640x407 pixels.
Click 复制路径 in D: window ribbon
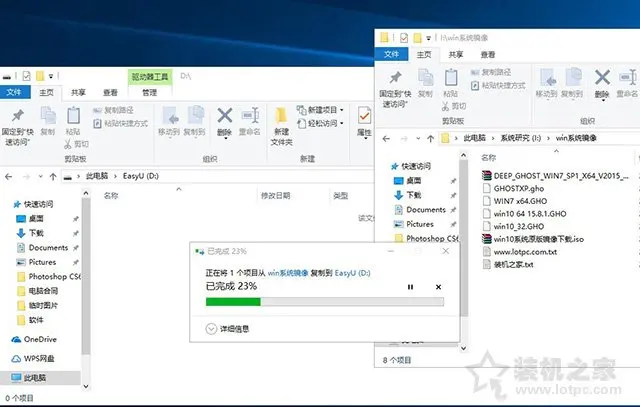click(x=113, y=110)
